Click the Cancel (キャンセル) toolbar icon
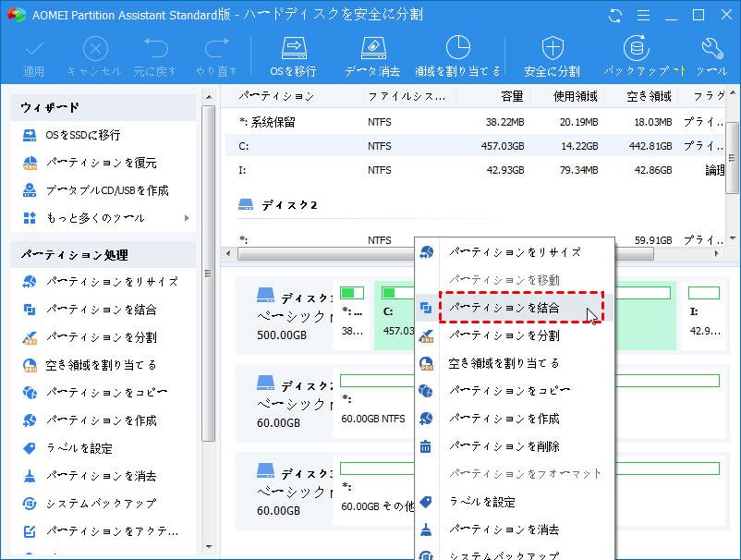741x560 pixels. [95, 49]
